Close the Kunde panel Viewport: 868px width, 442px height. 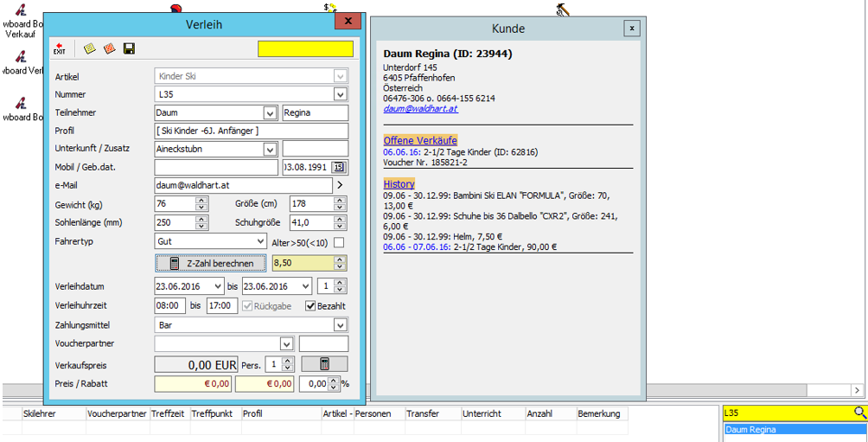pyautogui.click(x=632, y=28)
